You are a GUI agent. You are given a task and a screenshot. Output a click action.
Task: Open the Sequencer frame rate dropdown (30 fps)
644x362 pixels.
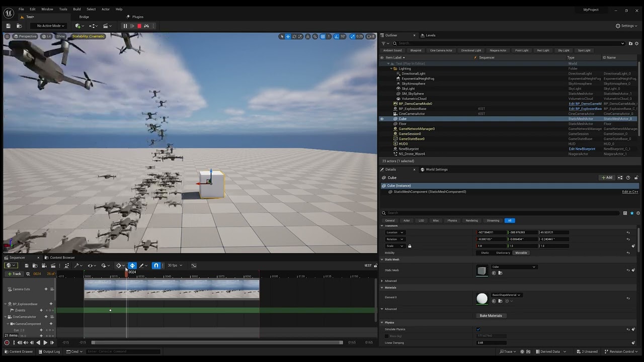[x=175, y=265]
